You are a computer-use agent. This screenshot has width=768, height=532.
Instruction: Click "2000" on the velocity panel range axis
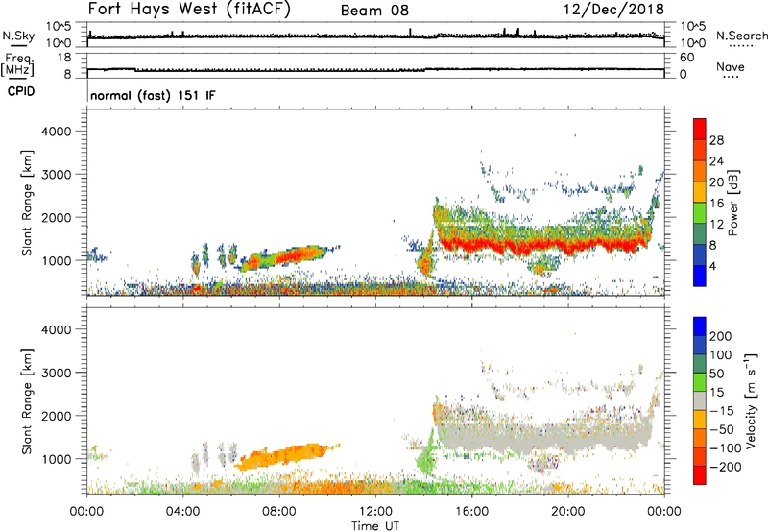pyautogui.click(x=57, y=416)
